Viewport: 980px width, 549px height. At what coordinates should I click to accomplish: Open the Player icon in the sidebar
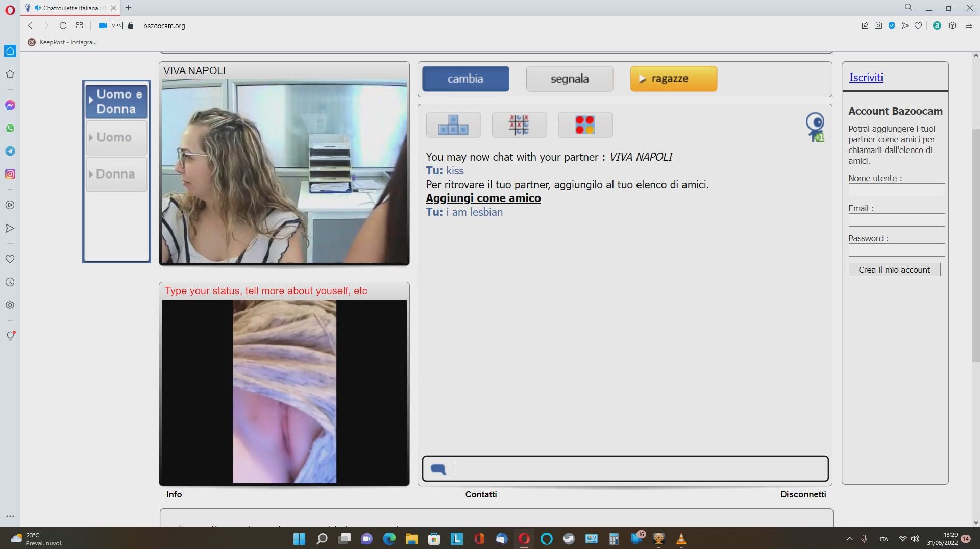pos(10,205)
